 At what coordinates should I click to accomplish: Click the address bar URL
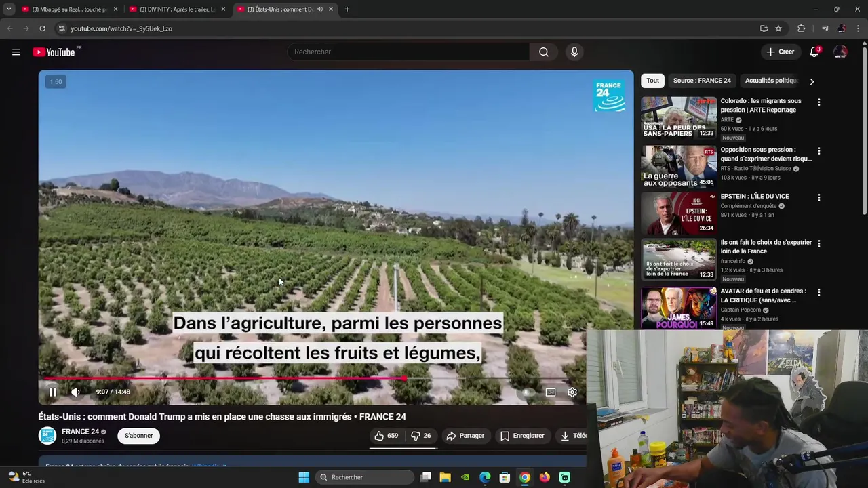point(121,28)
